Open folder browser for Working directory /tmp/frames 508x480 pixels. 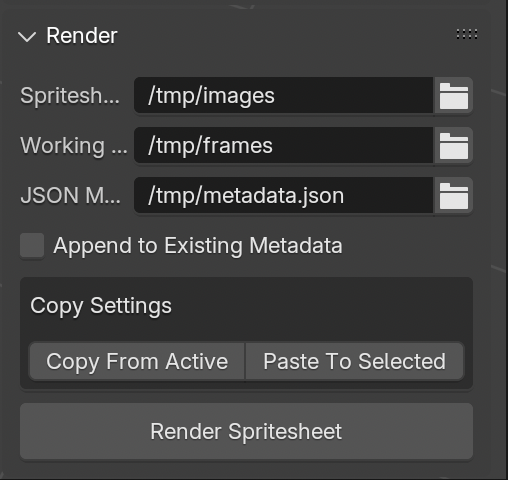point(453,146)
